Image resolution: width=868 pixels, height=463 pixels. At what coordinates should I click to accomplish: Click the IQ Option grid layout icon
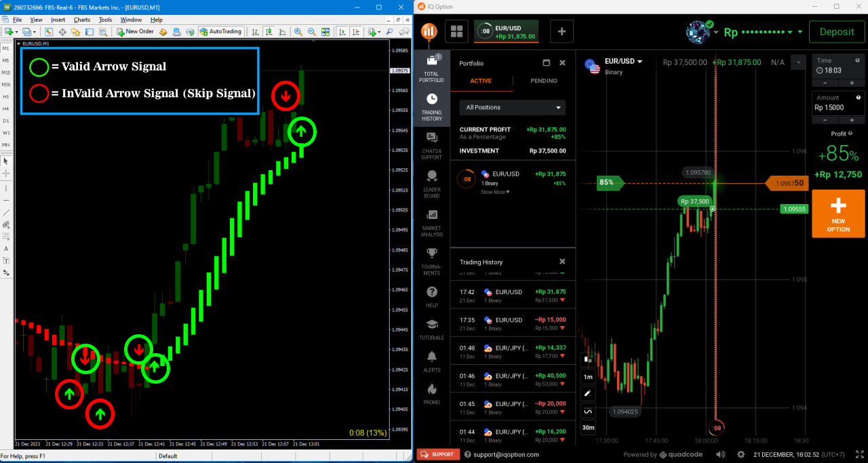tap(456, 31)
